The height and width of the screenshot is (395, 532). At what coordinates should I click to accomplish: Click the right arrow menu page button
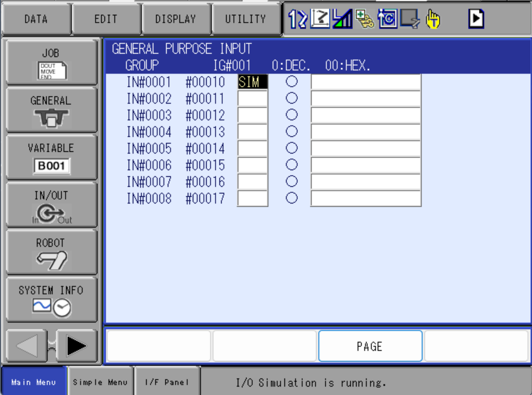[x=77, y=346]
